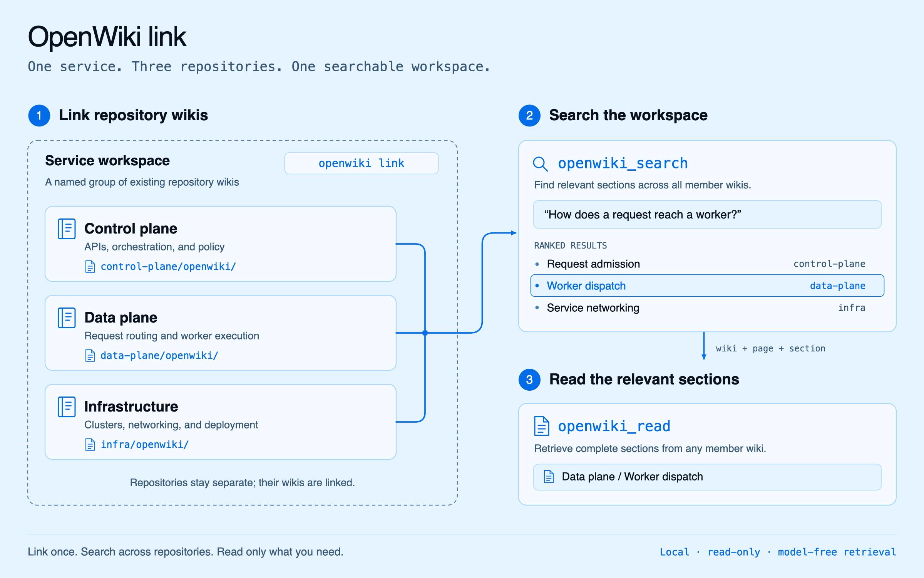Click the Service workspace heading

click(107, 161)
